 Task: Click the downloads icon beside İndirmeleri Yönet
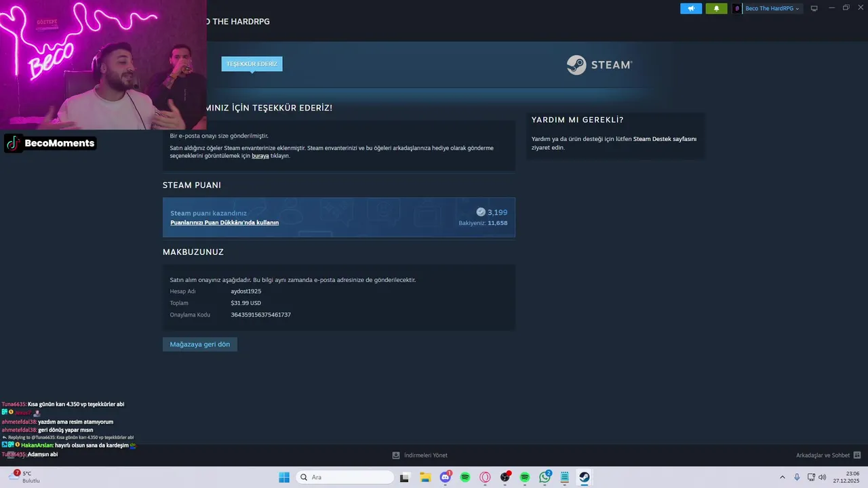pyautogui.click(x=396, y=455)
